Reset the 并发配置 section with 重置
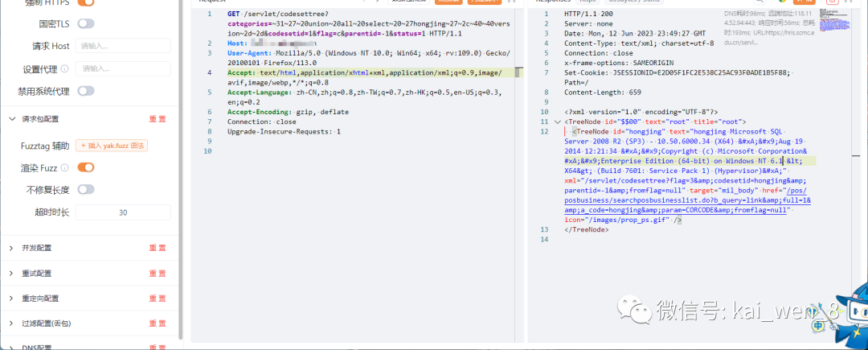The image size is (868, 350). tap(158, 248)
